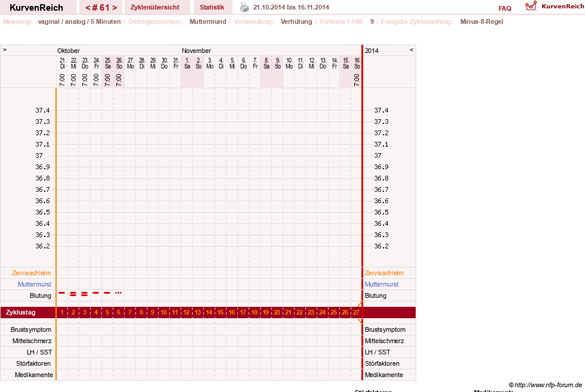Click the '< # 61 >' cycle navigator
585x392 pixels.
coord(101,8)
